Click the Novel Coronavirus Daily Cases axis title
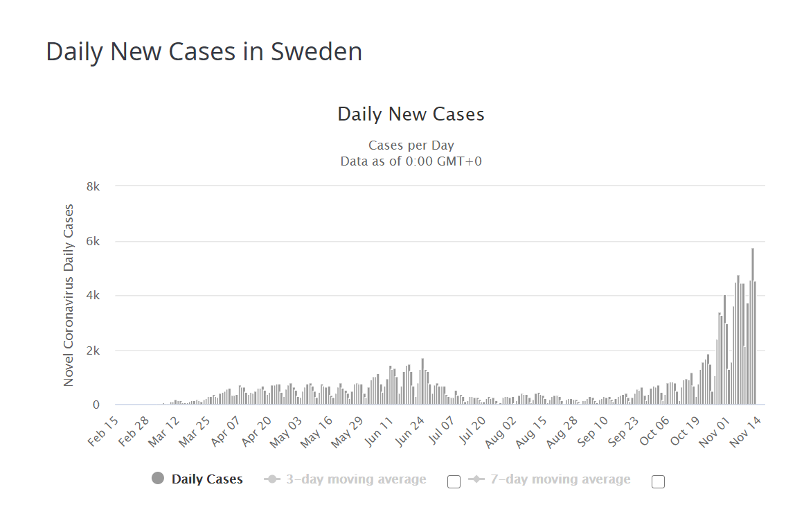This screenshot has height=532, width=786. point(69,295)
